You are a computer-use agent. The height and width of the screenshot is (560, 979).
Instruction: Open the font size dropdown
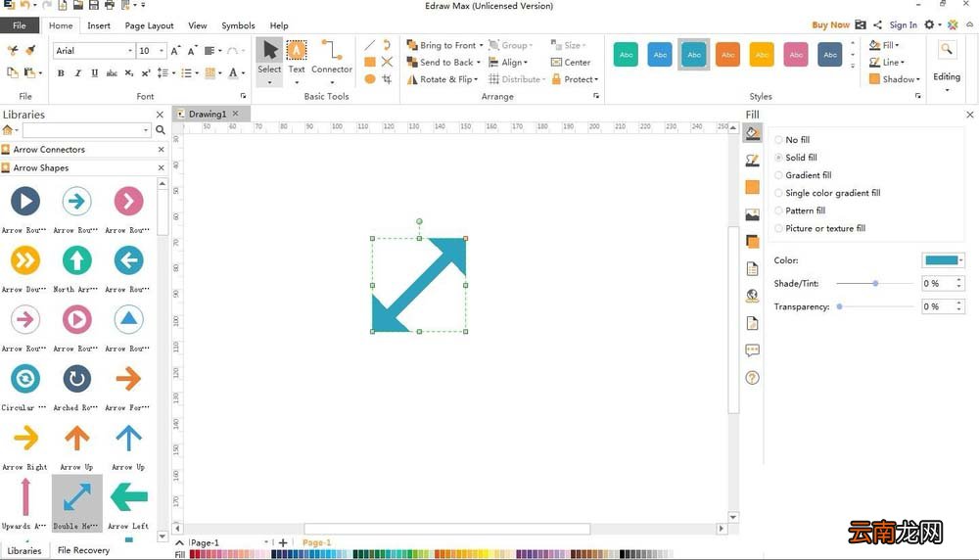pos(162,51)
